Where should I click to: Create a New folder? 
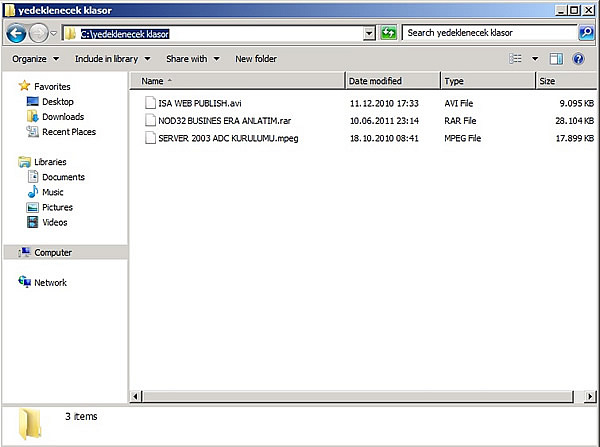pyautogui.click(x=256, y=59)
